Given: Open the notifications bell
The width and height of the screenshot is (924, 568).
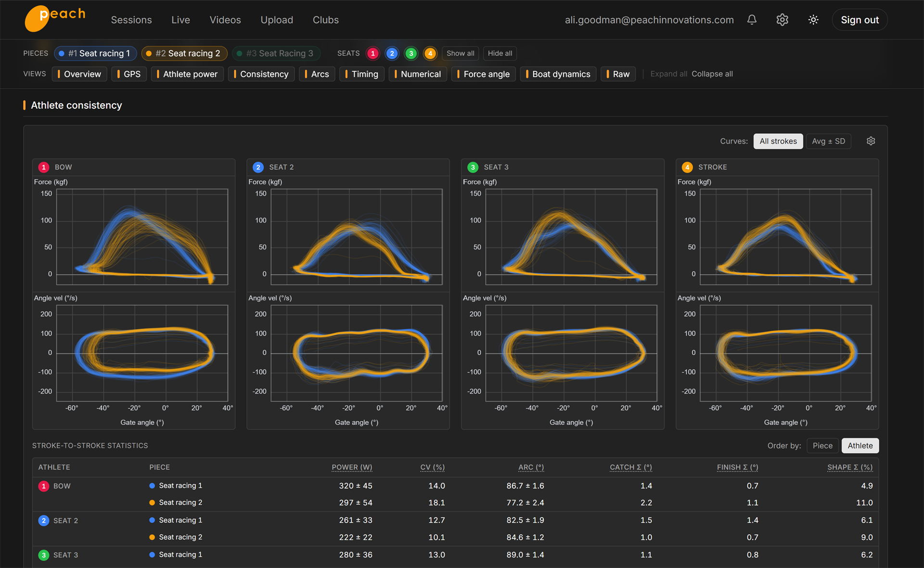Looking at the screenshot, I should pyautogui.click(x=752, y=20).
